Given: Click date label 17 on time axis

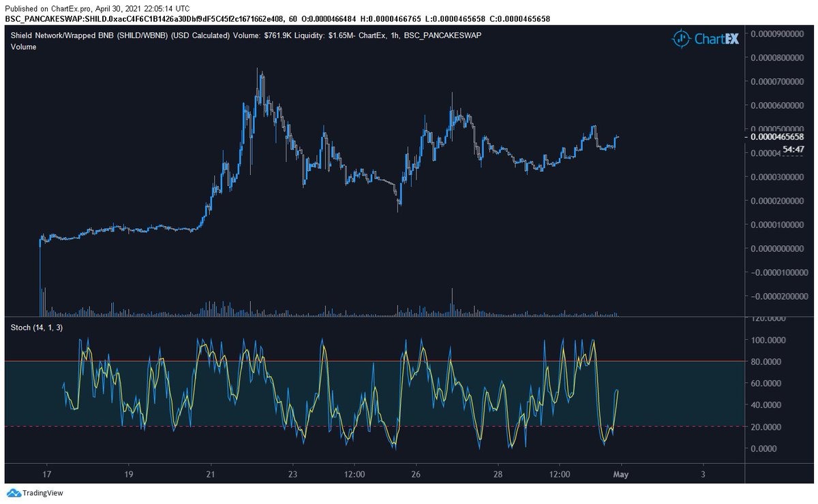Looking at the screenshot, I should [46, 474].
